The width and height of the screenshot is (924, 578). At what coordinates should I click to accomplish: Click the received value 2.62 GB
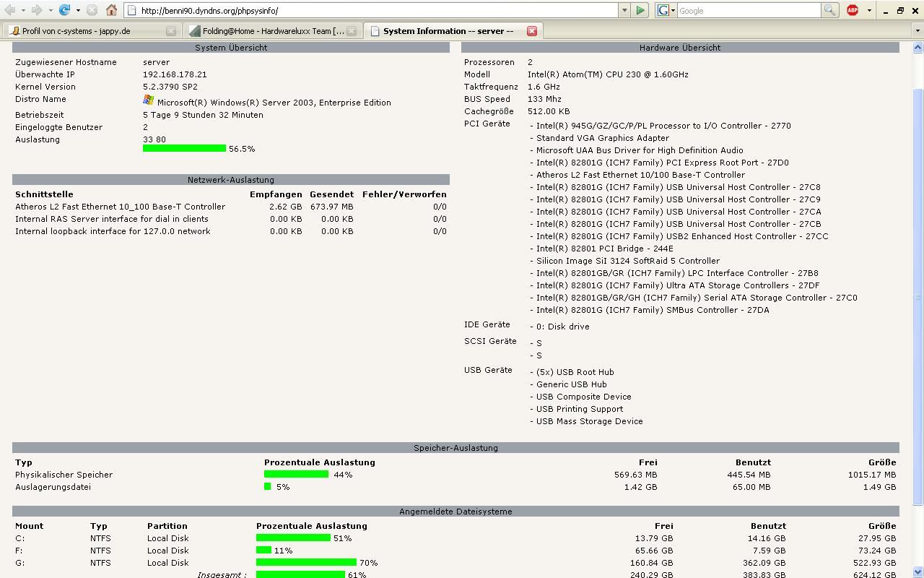click(286, 206)
